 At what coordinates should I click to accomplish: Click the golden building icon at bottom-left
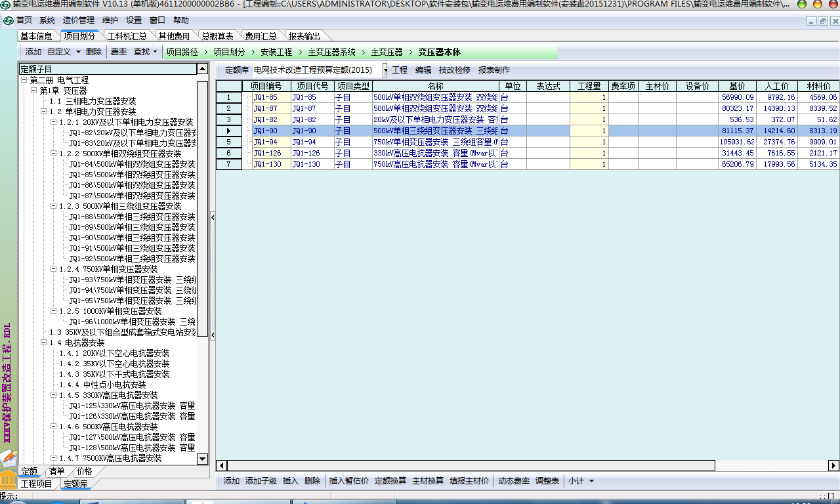tap(8, 476)
